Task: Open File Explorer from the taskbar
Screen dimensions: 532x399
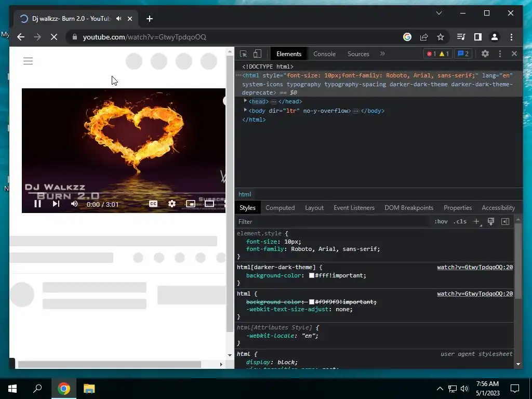Action: pyautogui.click(x=89, y=389)
